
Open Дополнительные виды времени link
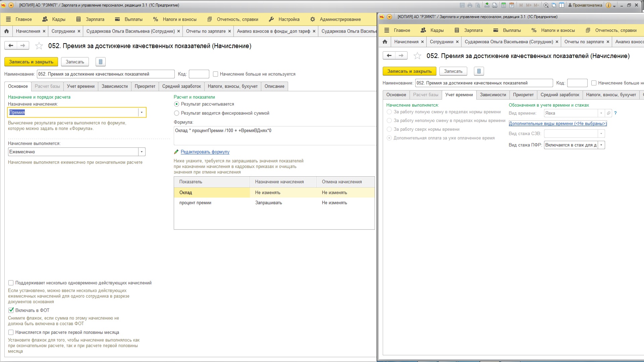click(x=558, y=123)
